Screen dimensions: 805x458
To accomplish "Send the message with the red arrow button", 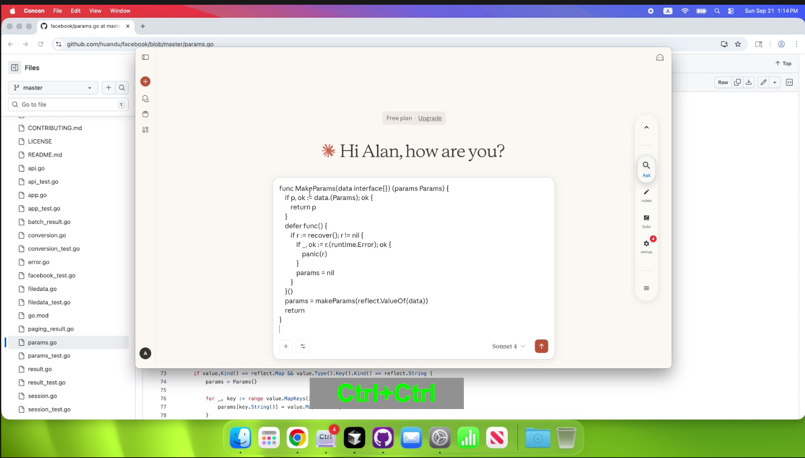I will point(541,346).
